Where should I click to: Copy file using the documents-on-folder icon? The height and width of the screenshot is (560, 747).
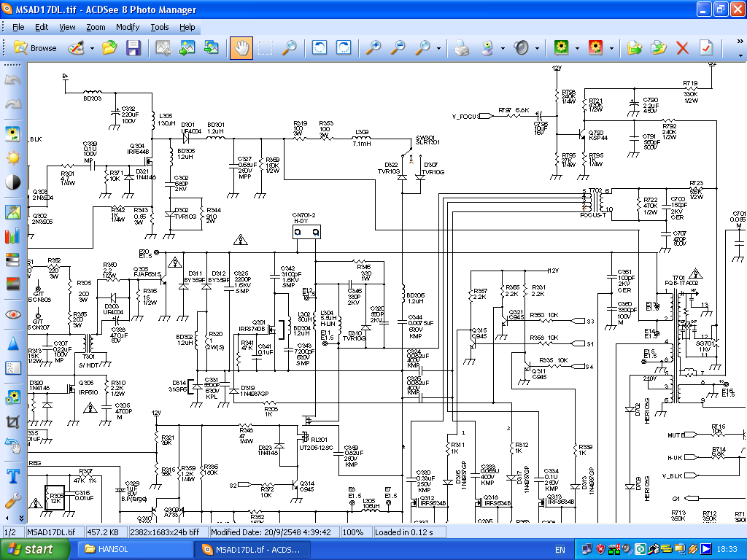659,48
